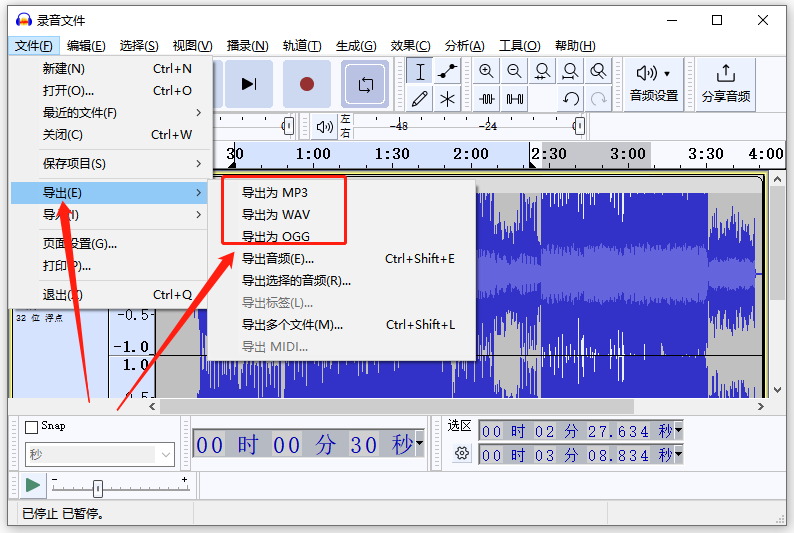Click the zoom in magnifier
The width and height of the screenshot is (794, 533).
click(487, 71)
